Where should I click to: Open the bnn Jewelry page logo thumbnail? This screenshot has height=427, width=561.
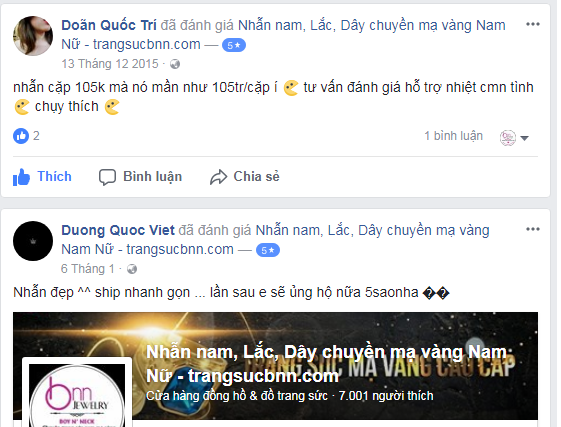(77, 393)
